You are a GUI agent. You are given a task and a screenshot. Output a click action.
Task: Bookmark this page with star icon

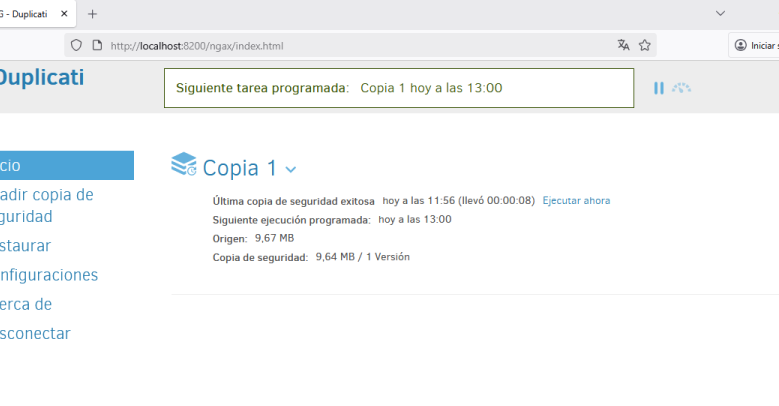pos(645,45)
